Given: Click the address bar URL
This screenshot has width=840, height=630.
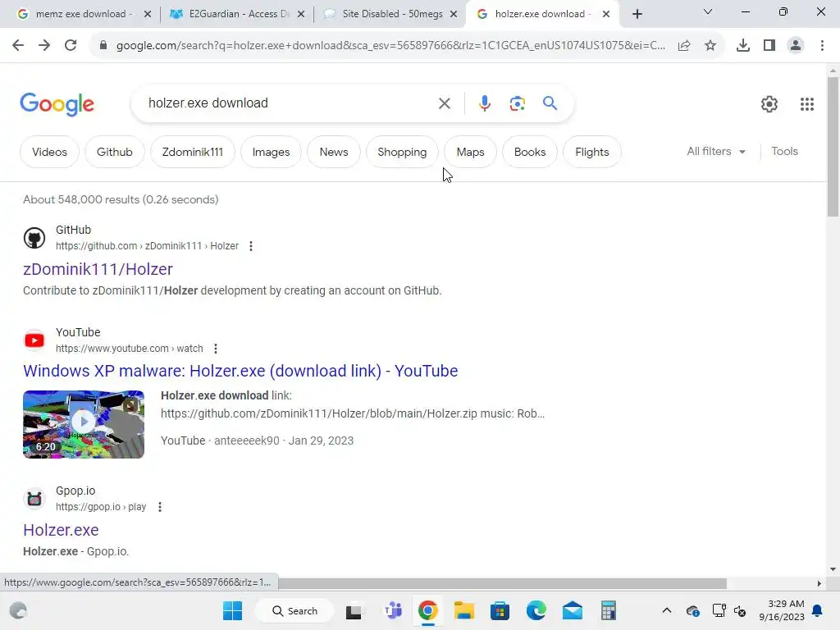Looking at the screenshot, I should click(391, 46).
